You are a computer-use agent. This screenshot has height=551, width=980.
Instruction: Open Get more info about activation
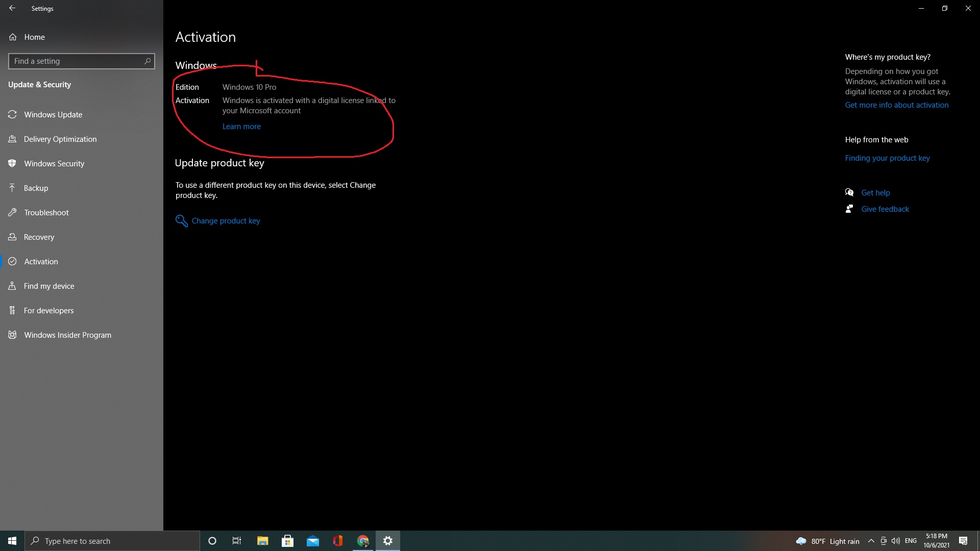897,105
